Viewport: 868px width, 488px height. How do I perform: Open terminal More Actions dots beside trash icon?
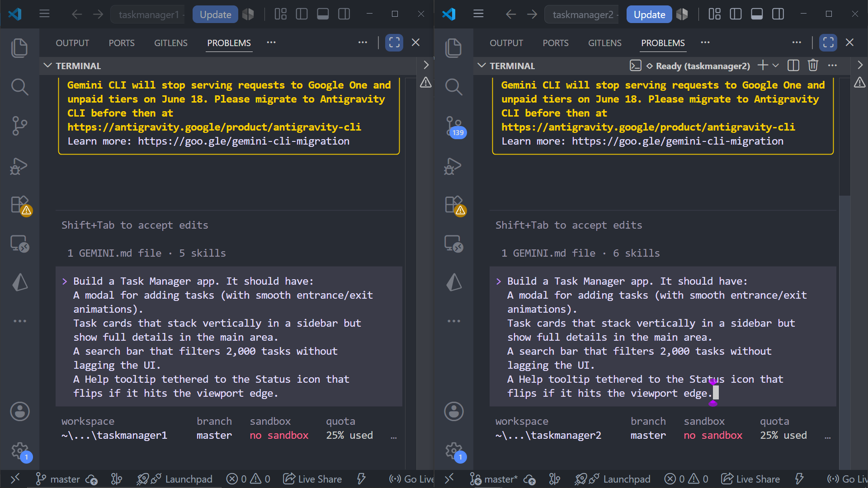pos(832,66)
